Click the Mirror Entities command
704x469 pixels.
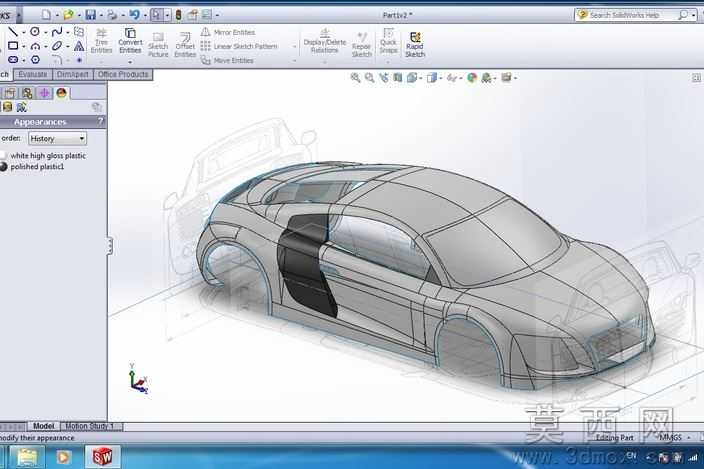pyautogui.click(x=228, y=32)
